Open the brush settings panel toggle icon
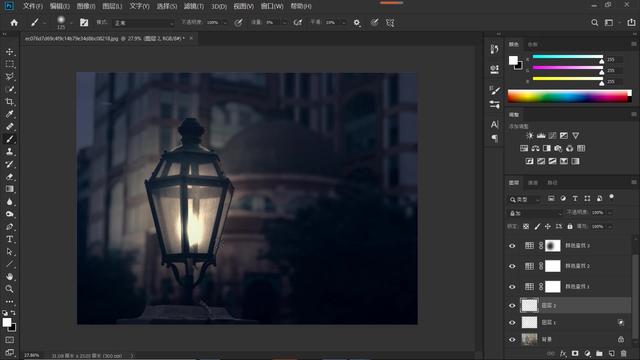Image resolution: width=640 pixels, height=360 pixels. click(x=84, y=23)
